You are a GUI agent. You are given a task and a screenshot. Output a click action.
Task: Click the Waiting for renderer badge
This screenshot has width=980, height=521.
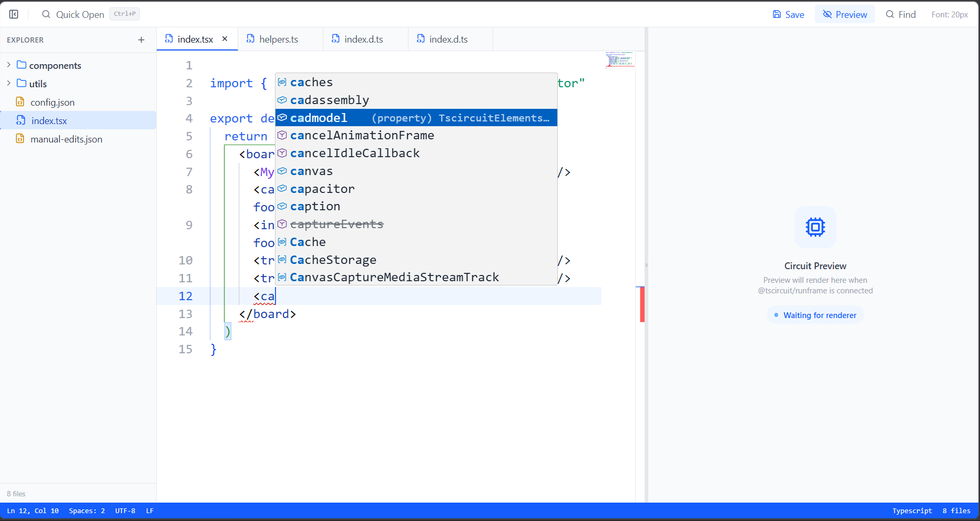pos(815,315)
